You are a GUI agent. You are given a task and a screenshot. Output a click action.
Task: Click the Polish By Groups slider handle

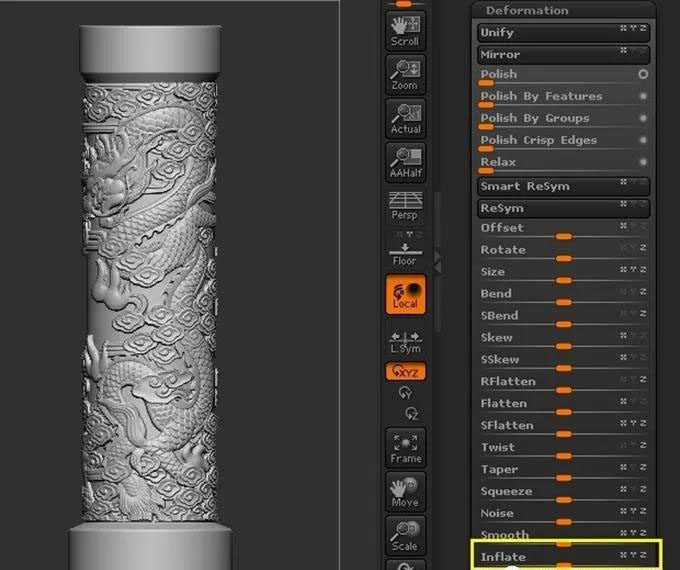486,127
